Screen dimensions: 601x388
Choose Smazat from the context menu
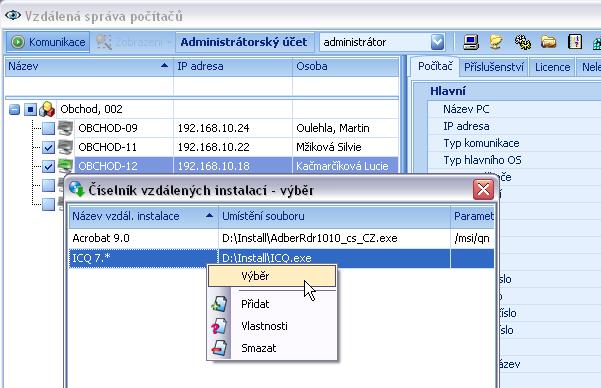coord(272,348)
